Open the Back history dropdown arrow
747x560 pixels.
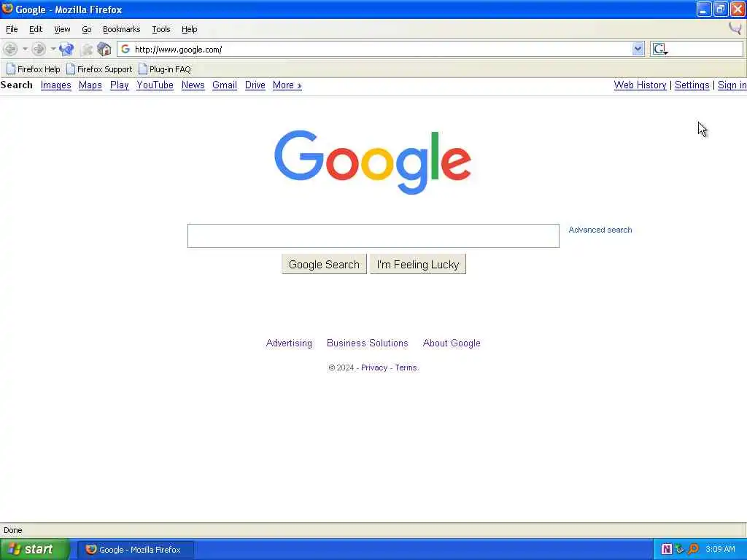coord(25,49)
